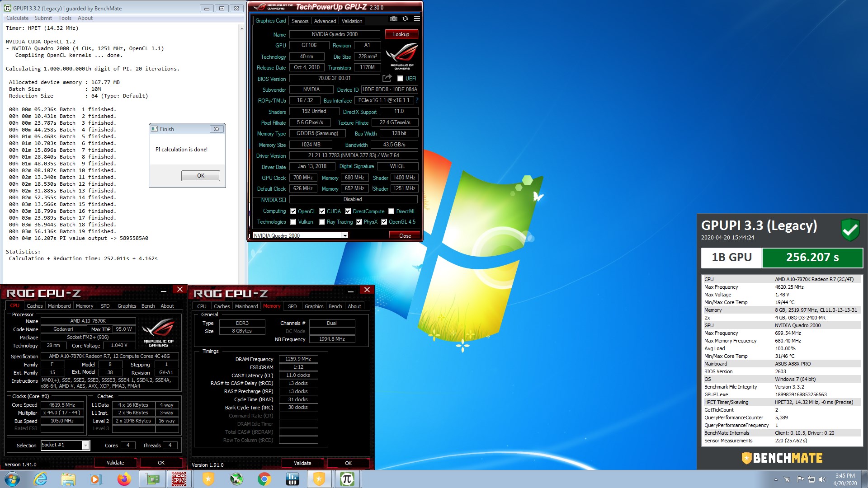
Task: Click the second BenchMate shield taskbar icon
Action: tap(319, 479)
